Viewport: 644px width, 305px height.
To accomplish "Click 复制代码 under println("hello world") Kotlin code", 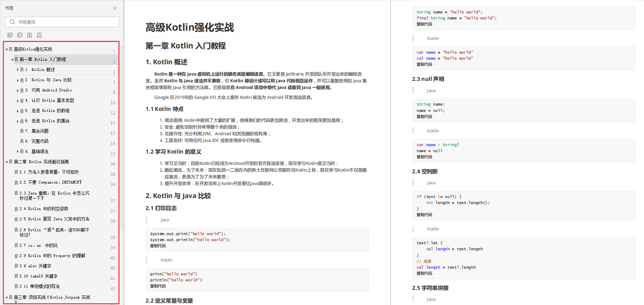I will pos(158,286).
